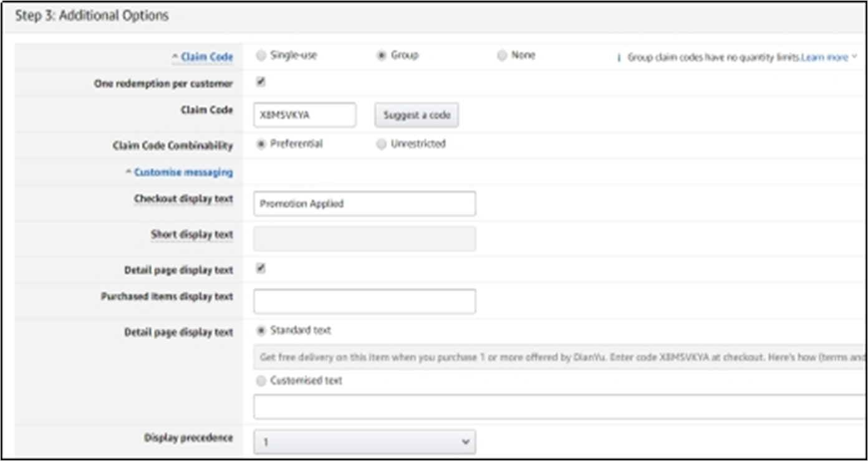Viewport: 868px width, 461px height.
Task: Toggle One redemption per customer checkbox
Action: point(261,82)
